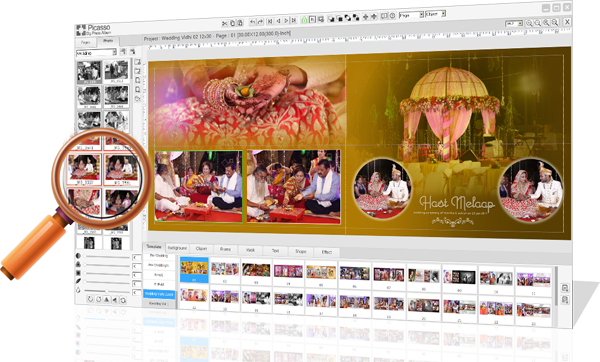
Task: Open the Text tab
Action: click(275, 251)
